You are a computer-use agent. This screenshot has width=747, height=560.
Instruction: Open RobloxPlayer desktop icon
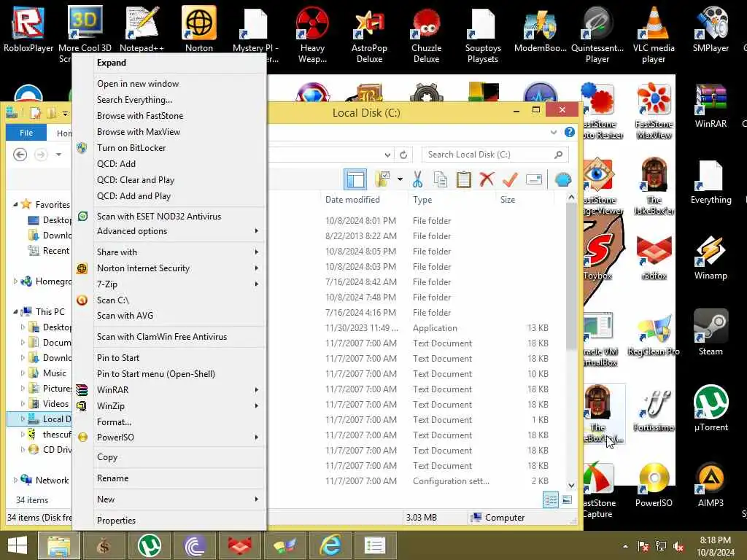point(28,28)
